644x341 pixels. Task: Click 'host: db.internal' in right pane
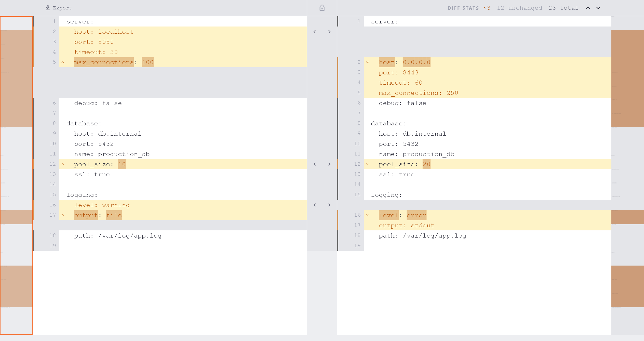click(412, 134)
